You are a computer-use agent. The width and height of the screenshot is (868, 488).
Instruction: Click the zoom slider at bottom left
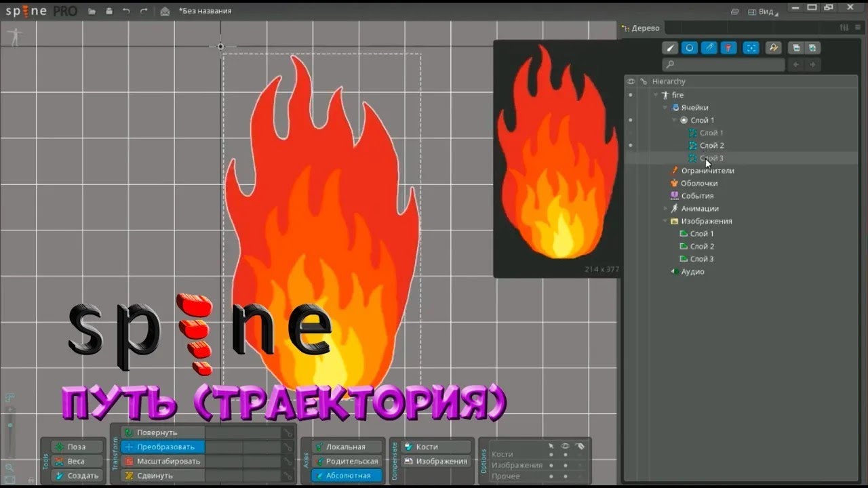(x=9, y=430)
